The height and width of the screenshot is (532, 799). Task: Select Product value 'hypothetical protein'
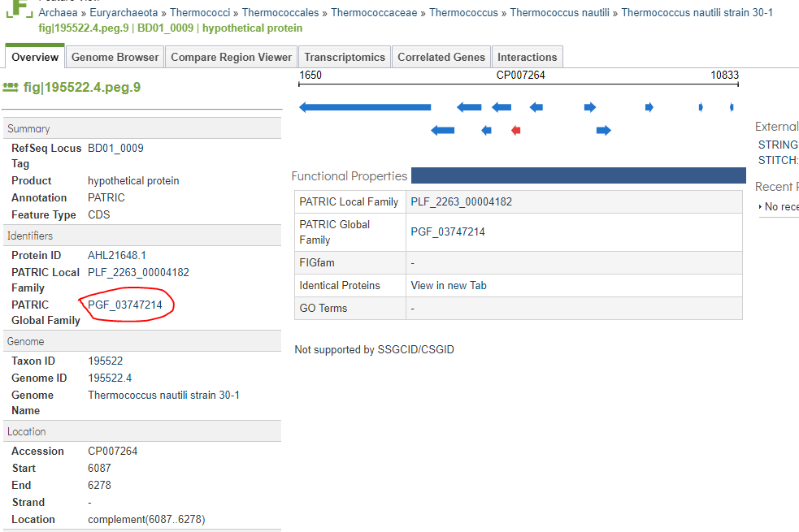(133, 181)
